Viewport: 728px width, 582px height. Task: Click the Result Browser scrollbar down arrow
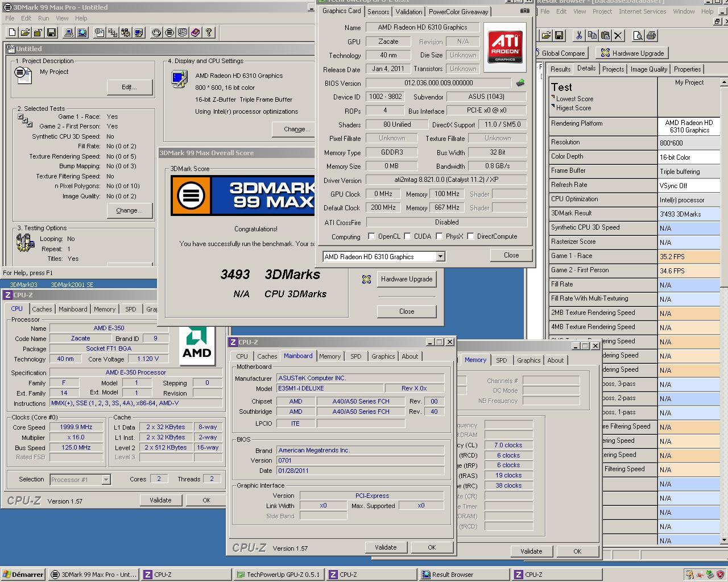(x=723, y=539)
